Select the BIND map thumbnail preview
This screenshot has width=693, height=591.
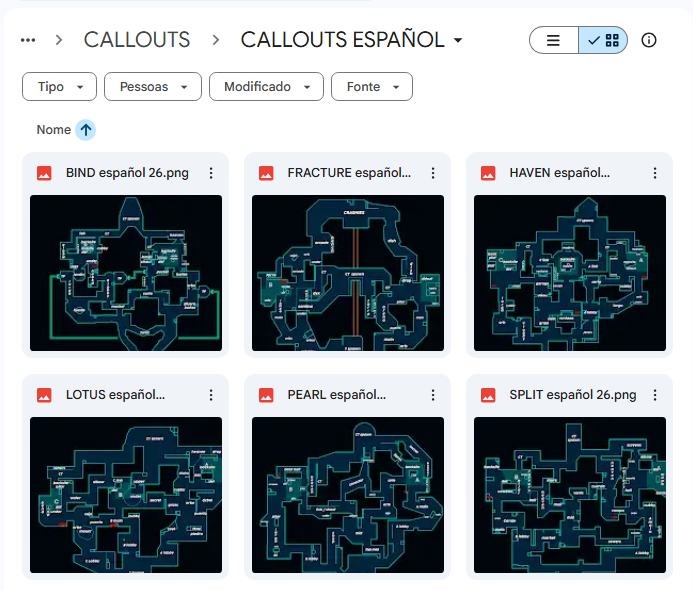tap(126, 273)
